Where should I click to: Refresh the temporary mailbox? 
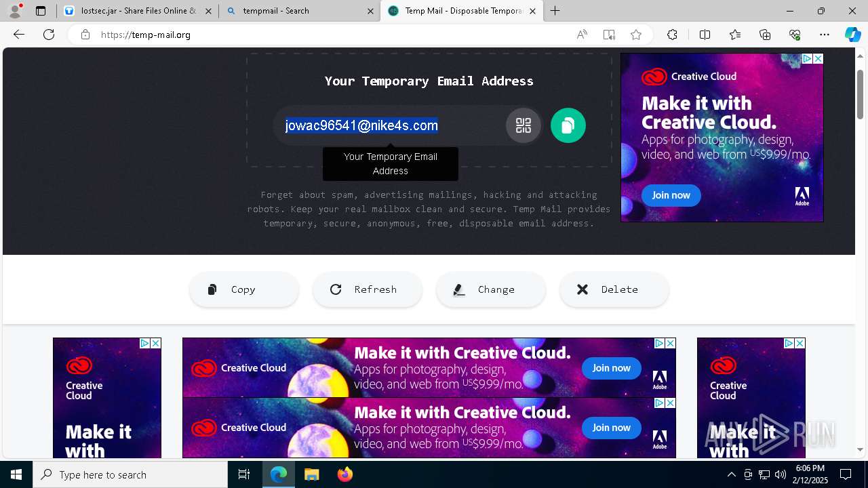368,289
